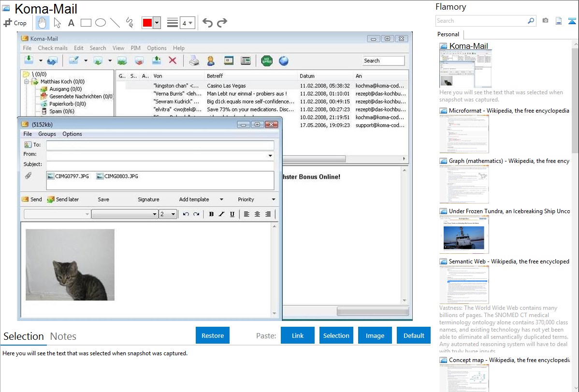Undo the last annotation
The image size is (579, 392).
[x=207, y=23]
